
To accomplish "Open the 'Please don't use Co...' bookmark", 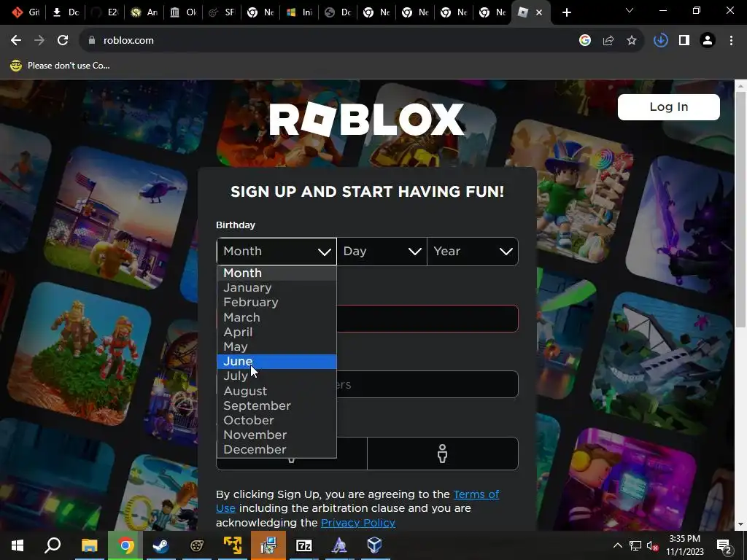I will 60,66.
